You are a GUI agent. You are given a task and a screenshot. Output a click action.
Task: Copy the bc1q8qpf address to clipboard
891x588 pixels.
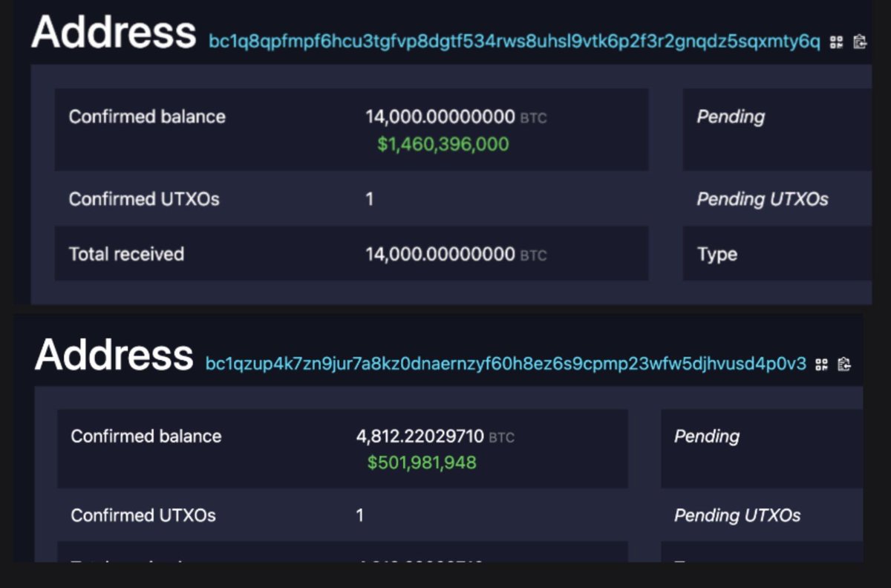(860, 42)
